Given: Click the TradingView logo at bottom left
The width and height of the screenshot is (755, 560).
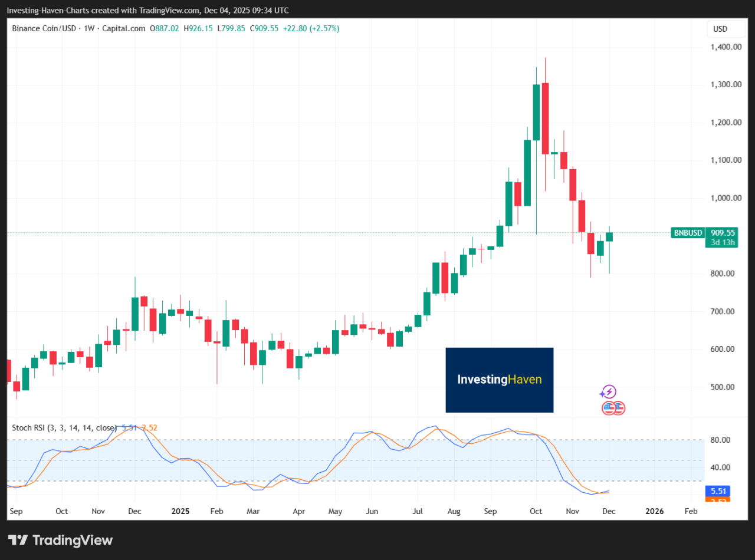Looking at the screenshot, I should point(60,540).
